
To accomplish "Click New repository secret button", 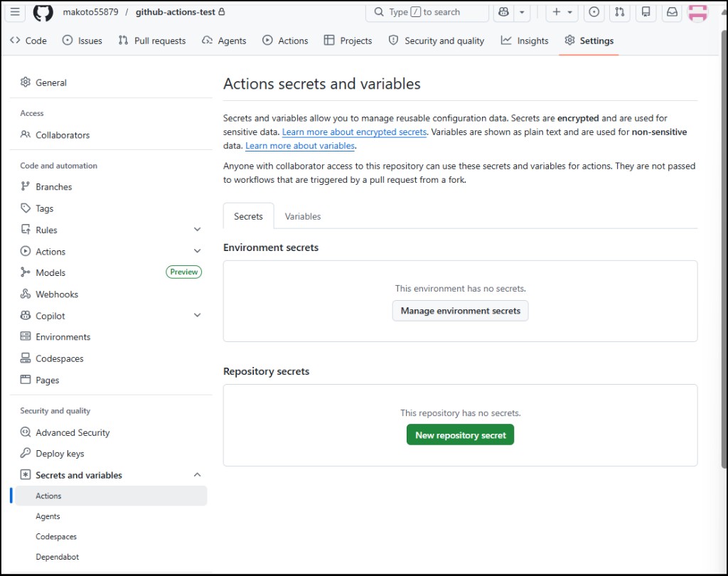I will (460, 434).
